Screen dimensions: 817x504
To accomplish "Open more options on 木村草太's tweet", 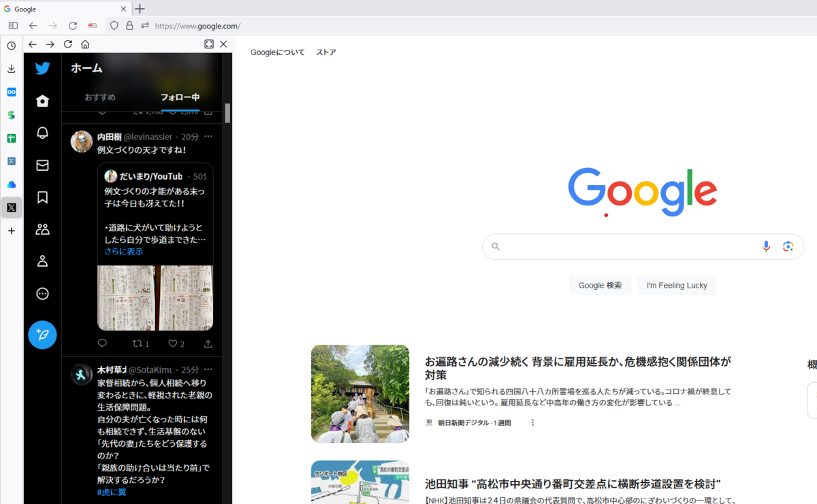I will [208, 369].
